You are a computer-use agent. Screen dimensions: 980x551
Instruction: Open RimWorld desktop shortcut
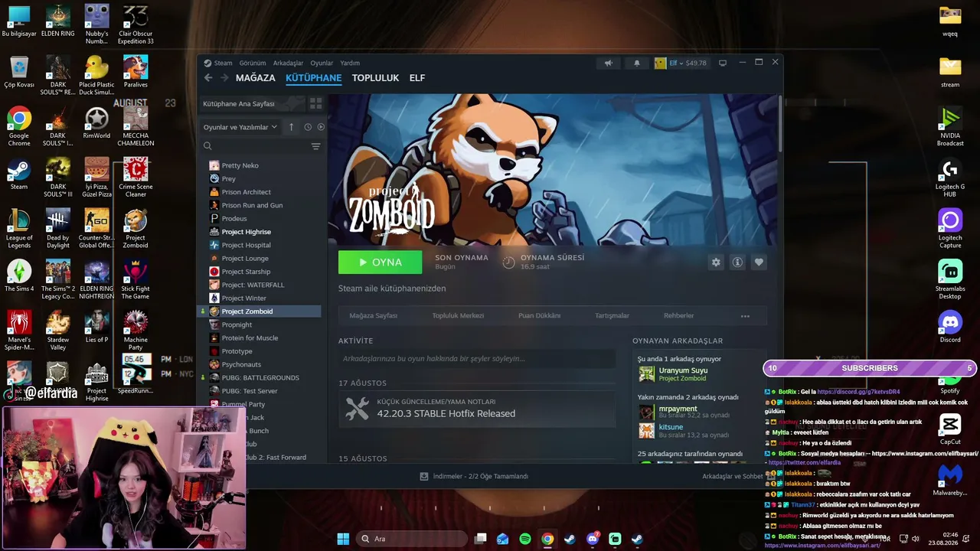[x=96, y=122]
